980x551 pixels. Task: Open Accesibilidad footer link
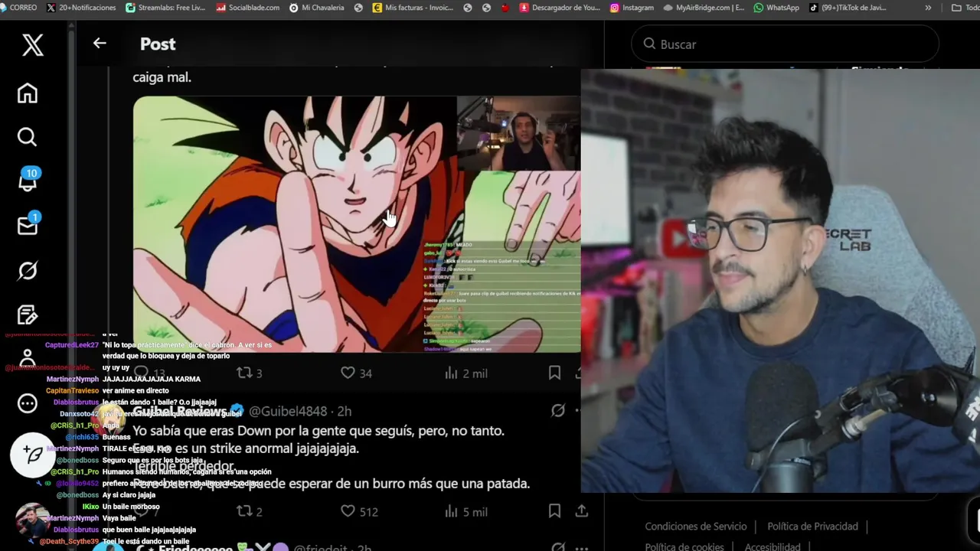point(773,546)
